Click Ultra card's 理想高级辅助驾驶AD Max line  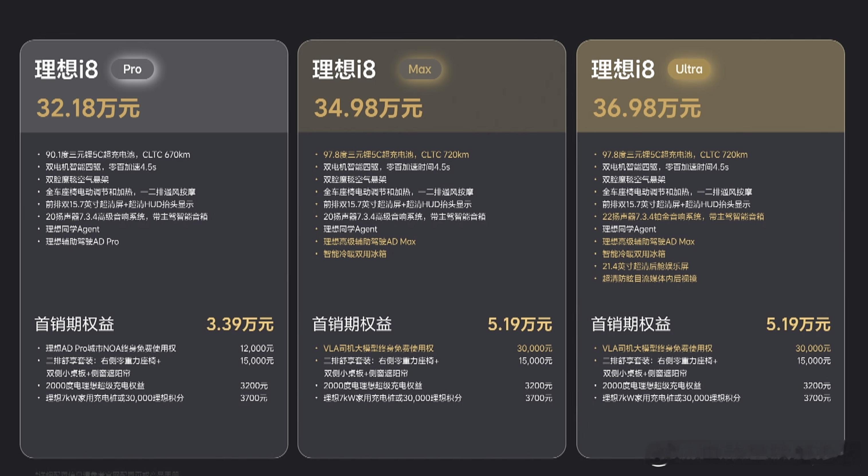[x=648, y=241]
